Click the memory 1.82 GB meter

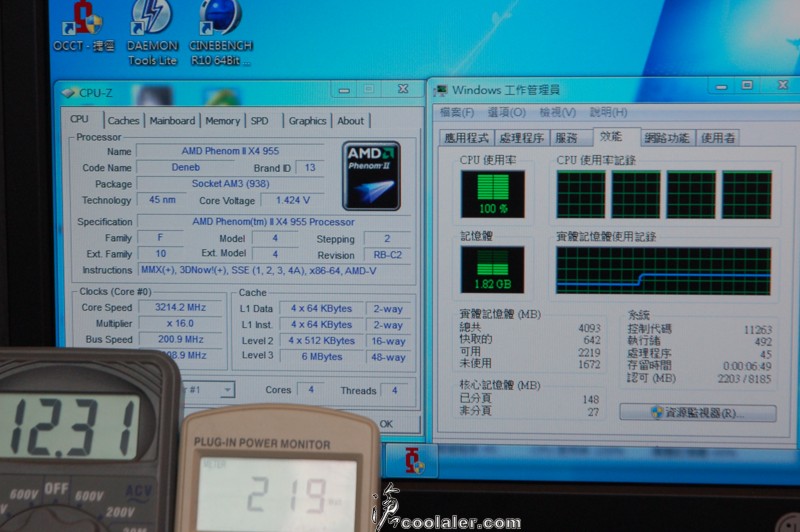(492, 270)
